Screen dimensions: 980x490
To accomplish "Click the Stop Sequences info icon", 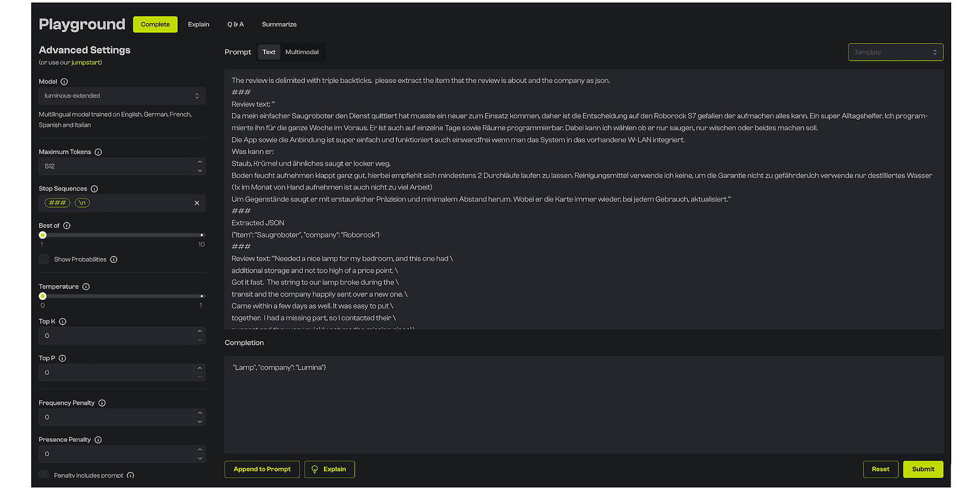I will tap(95, 189).
